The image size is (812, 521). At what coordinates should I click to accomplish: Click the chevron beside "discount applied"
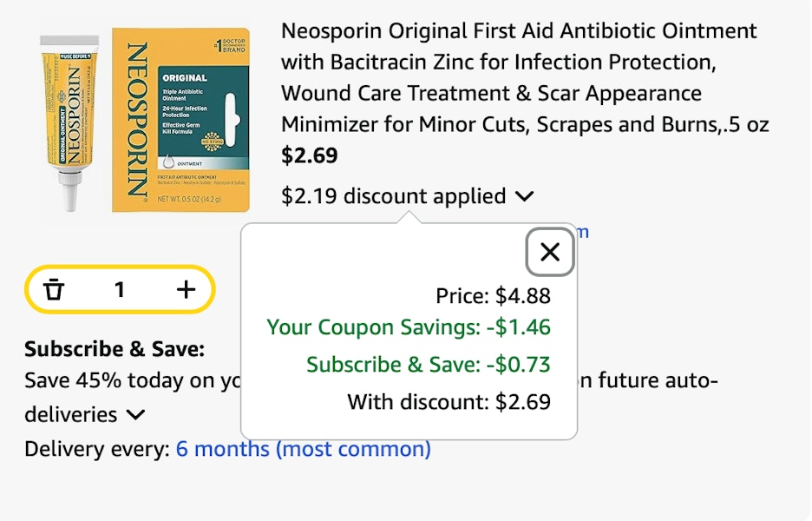pos(524,196)
